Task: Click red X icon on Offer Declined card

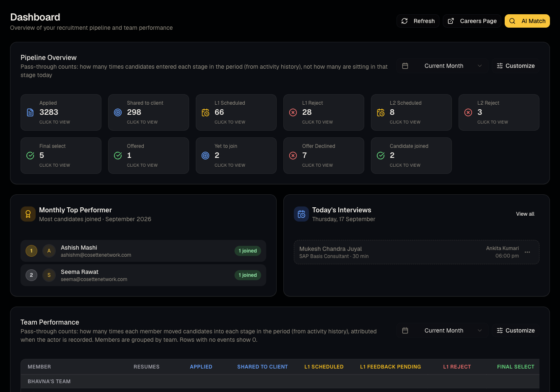Action: (x=293, y=155)
